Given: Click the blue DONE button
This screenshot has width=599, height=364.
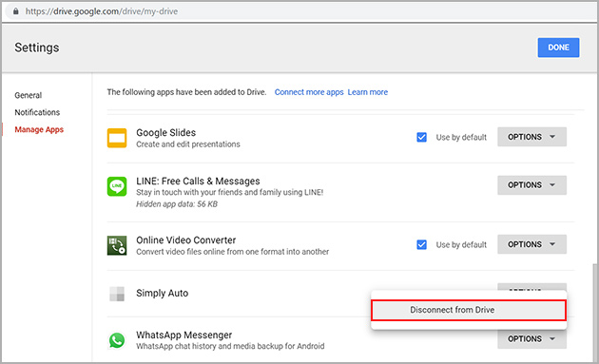Looking at the screenshot, I should [x=558, y=48].
